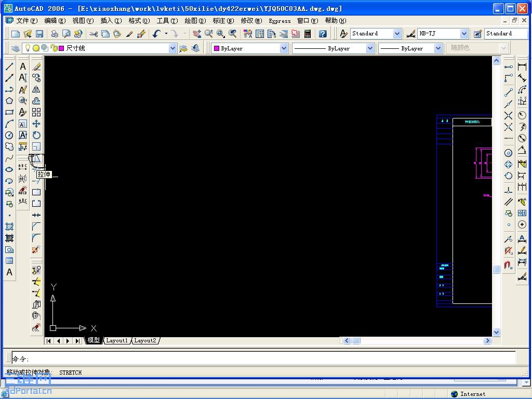Open the undo history dropdown arrow

166,34
